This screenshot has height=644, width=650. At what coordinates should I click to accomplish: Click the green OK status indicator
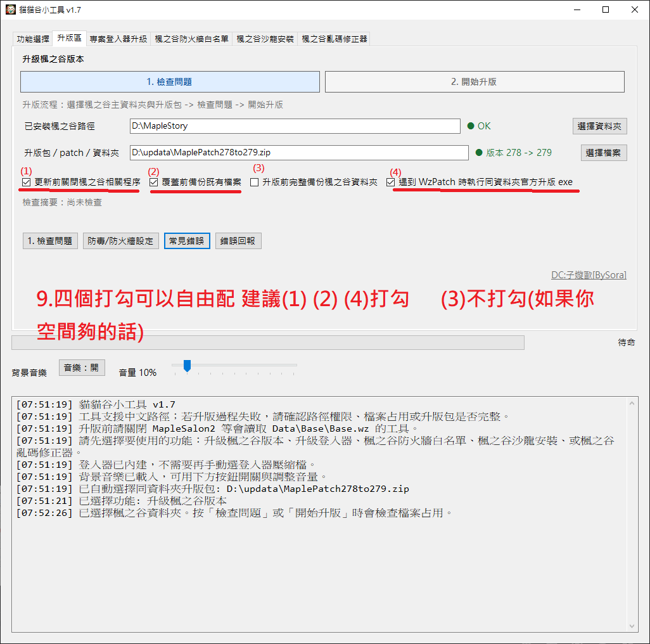(479, 126)
